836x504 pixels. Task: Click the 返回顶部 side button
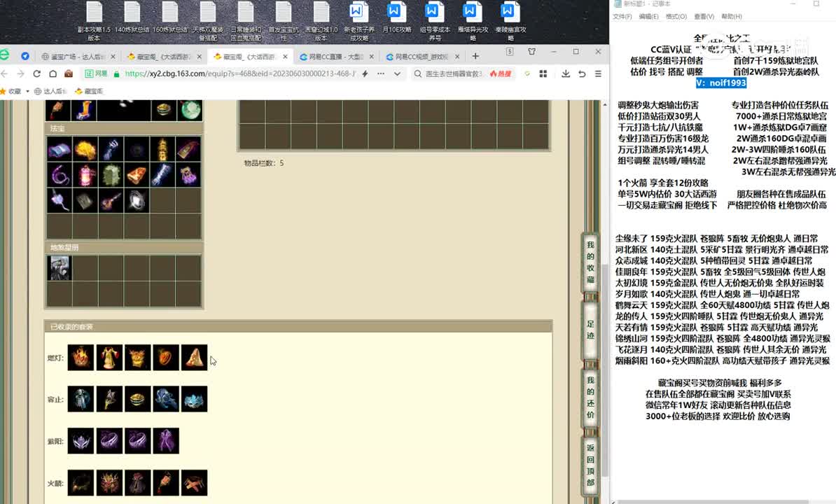tap(590, 465)
